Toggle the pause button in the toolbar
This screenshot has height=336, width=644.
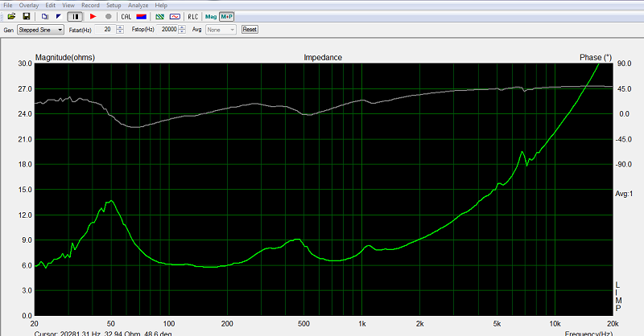[x=75, y=16]
